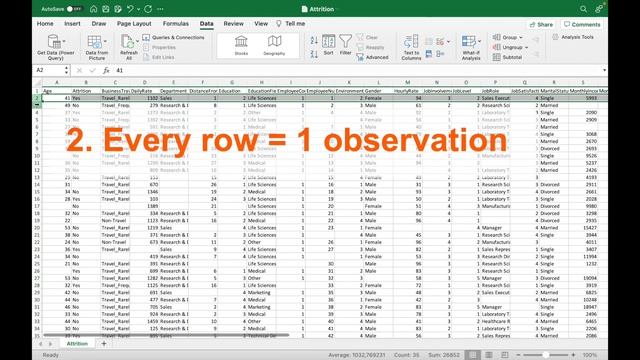
Task: Sort descending Z to A icon
Action: click(x=314, y=54)
